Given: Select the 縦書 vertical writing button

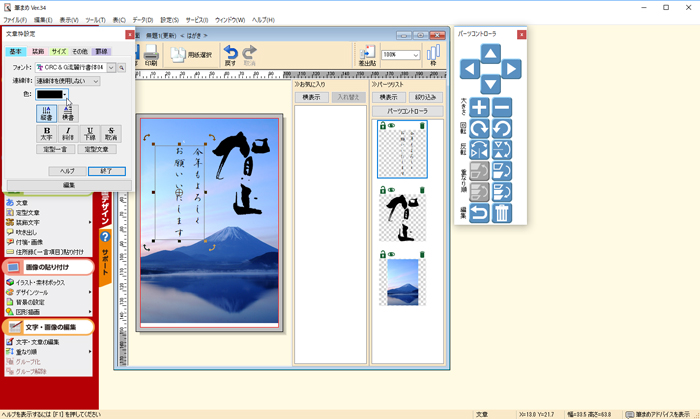Looking at the screenshot, I should (x=46, y=114).
